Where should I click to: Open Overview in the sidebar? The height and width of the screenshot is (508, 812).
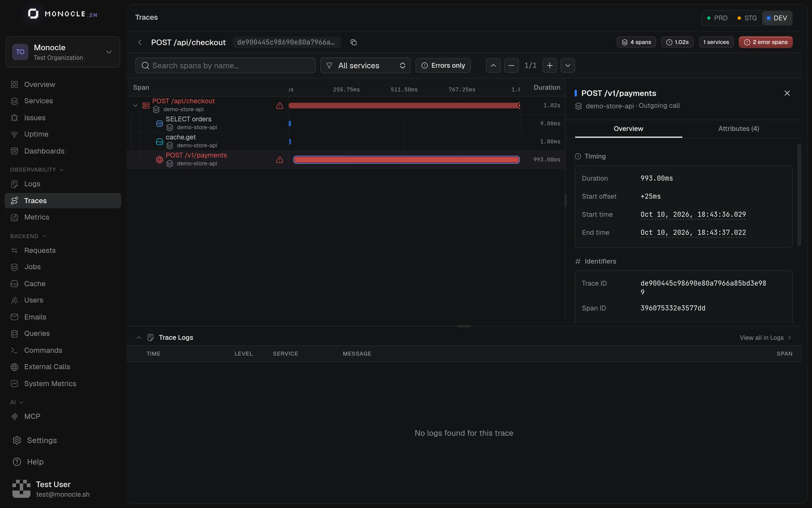click(x=63, y=84)
